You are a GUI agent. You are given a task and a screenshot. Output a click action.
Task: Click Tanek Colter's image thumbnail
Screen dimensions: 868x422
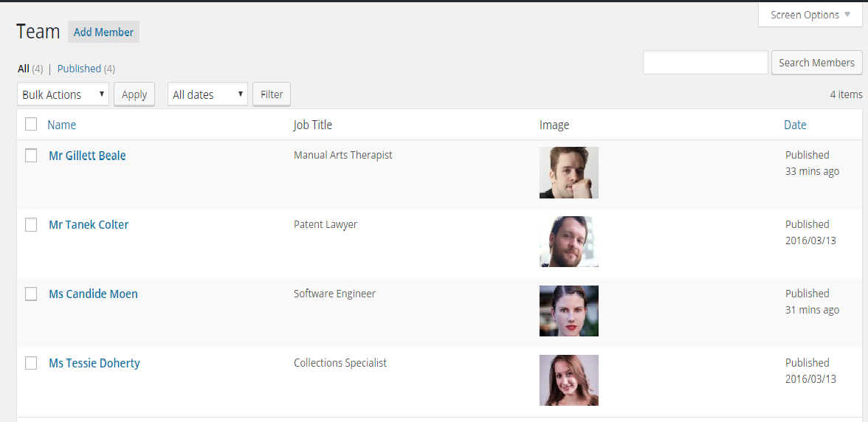coord(568,242)
